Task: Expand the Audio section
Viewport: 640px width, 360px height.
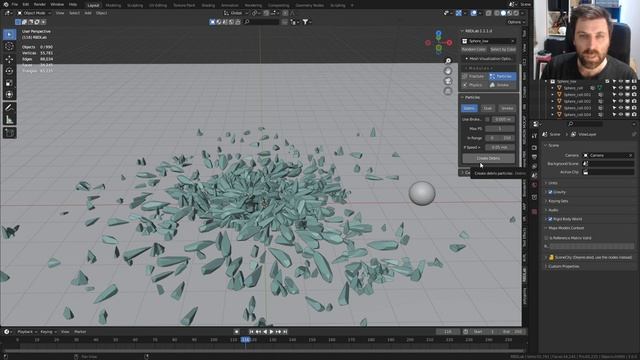Action: pos(553,210)
